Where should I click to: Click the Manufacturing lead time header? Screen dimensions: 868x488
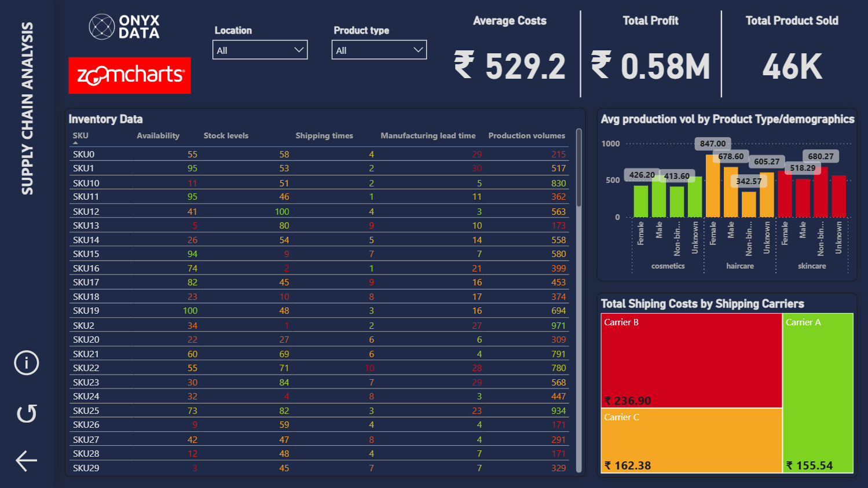pos(428,135)
